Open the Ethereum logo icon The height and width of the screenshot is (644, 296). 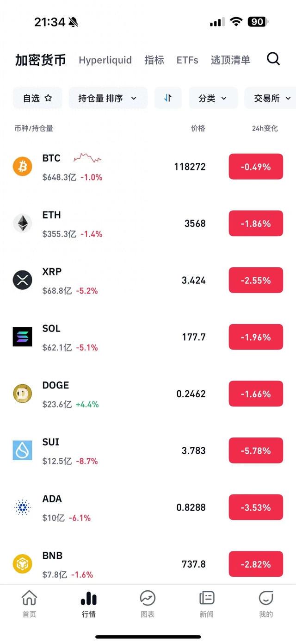22,223
